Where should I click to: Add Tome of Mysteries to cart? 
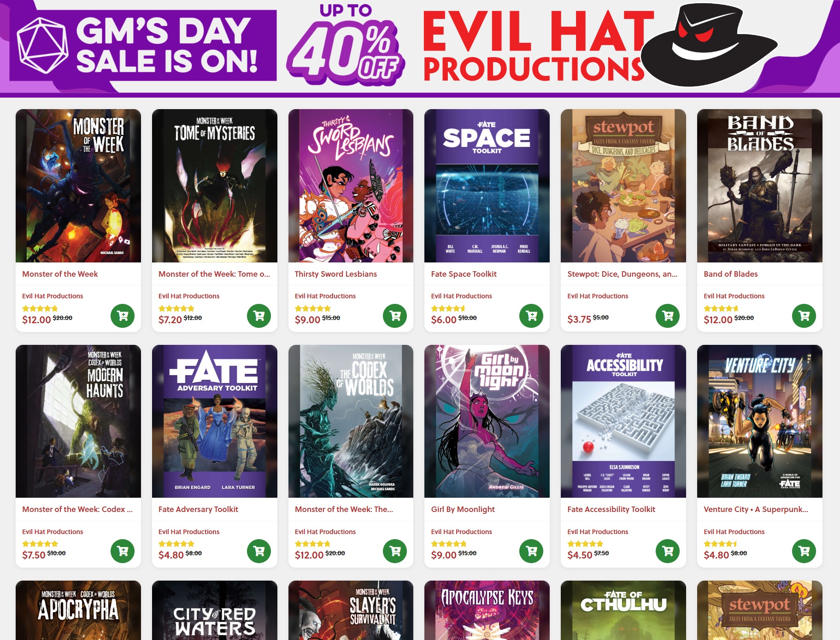pos(259,316)
